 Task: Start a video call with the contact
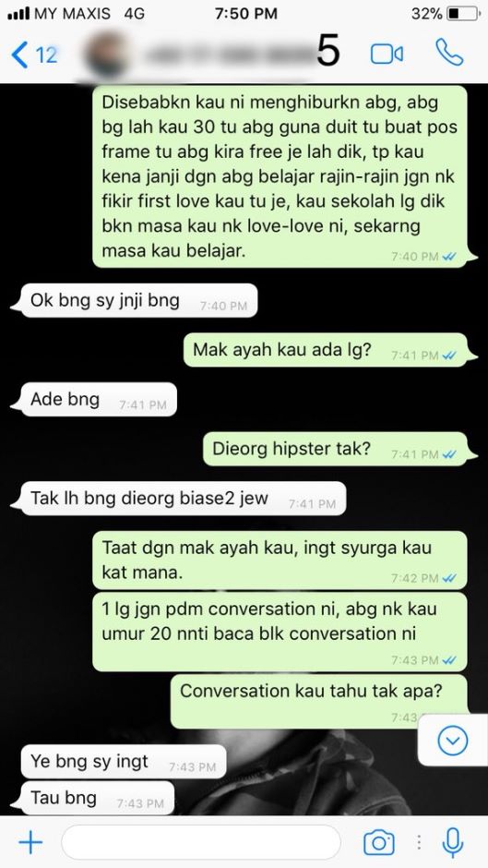(x=387, y=54)
